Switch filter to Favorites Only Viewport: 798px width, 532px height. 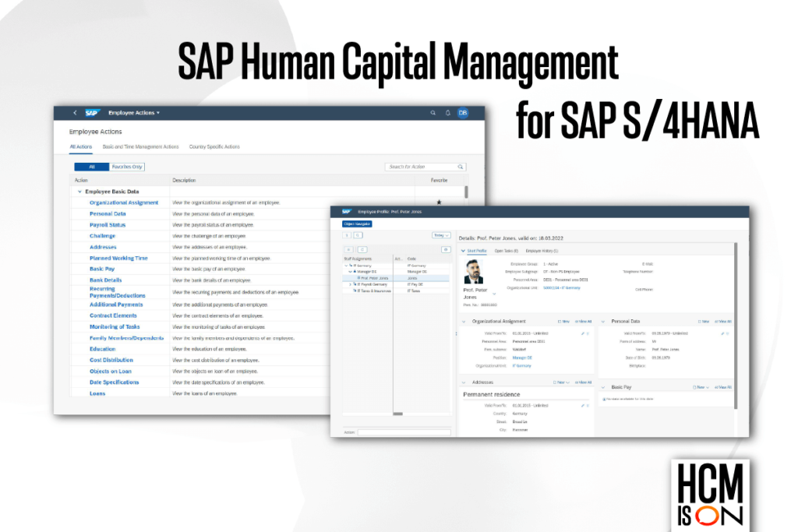(x=128, y=167)
